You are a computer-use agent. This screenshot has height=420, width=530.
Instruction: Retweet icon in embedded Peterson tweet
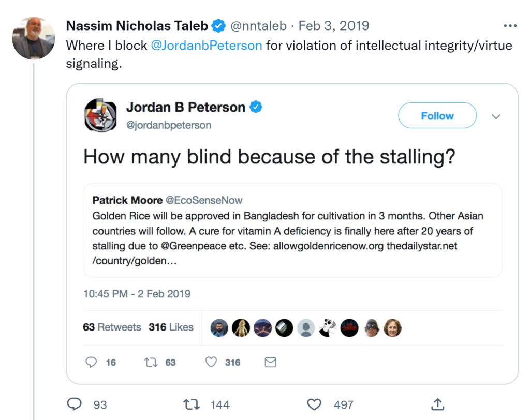click(x=151, y=363)
